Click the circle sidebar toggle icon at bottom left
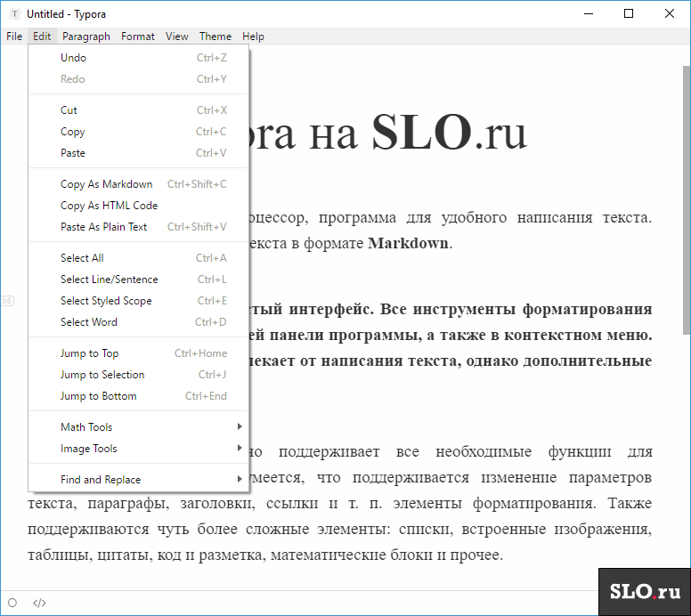 pos(12,603)
